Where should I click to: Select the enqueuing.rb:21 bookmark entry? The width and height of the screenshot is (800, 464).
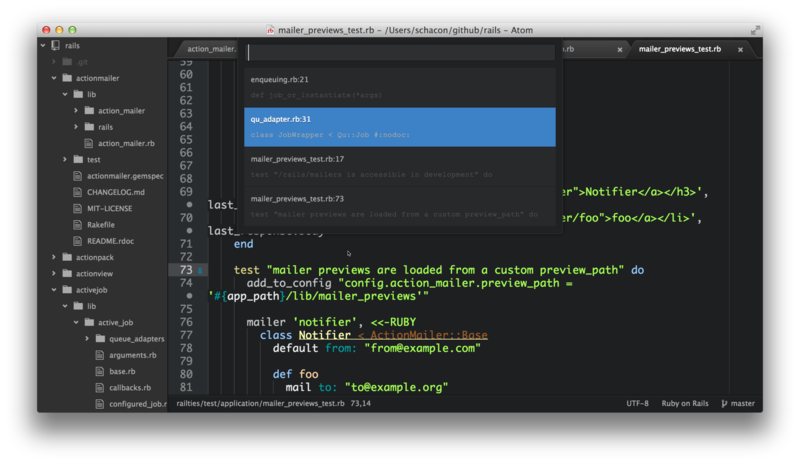399,86
